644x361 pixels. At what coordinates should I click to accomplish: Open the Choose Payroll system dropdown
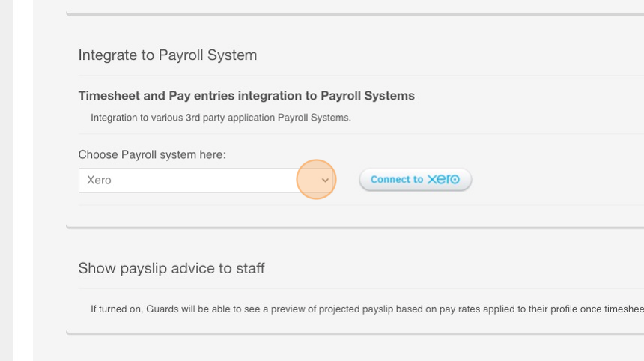[x=206, y=180]
